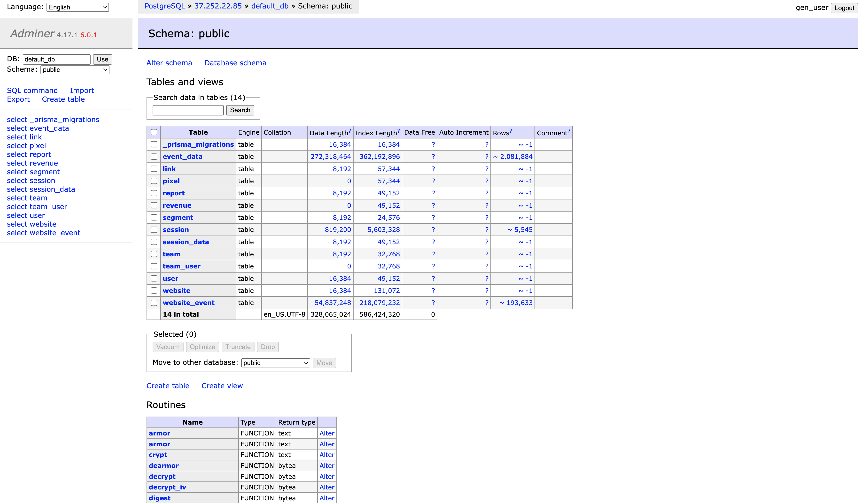Open Alter schema link

(169, 63)
